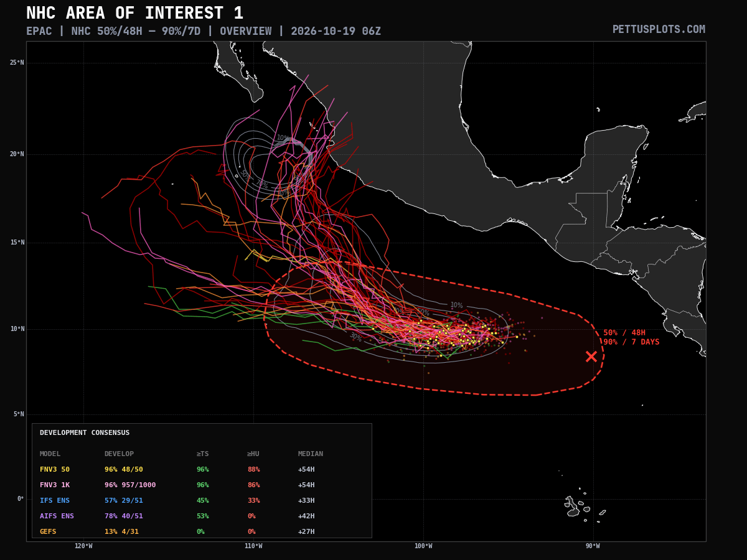The image size is (747, 560).
Task: Click the ≥TS column header
Action: click(203, 454)
